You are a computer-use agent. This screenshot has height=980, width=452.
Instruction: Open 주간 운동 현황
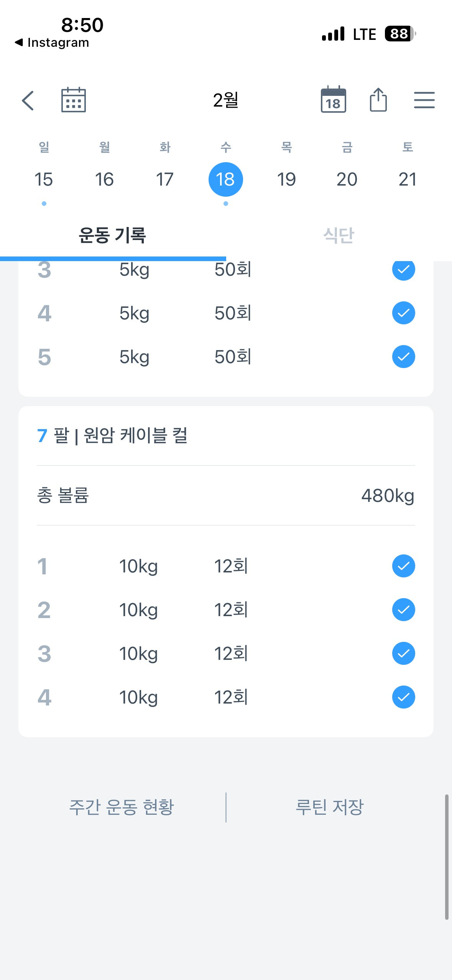pyautogui.click(x=122, y=807)
